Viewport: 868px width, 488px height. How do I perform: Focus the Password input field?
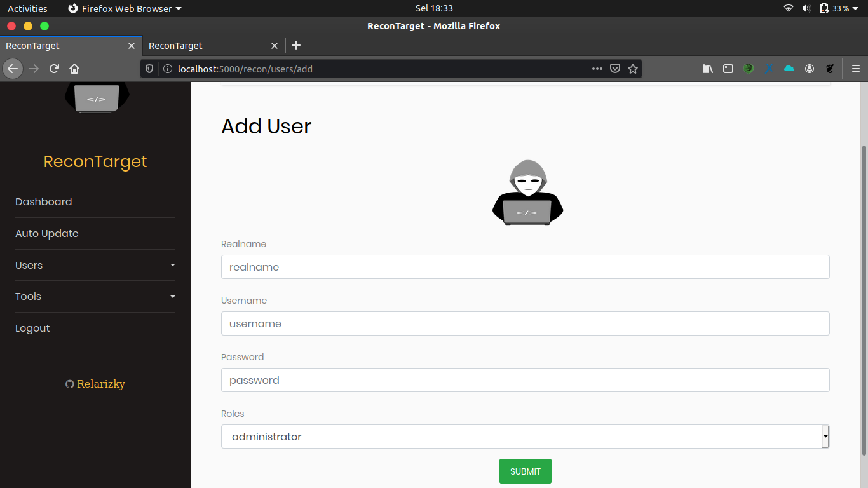(x=526, y=380)
